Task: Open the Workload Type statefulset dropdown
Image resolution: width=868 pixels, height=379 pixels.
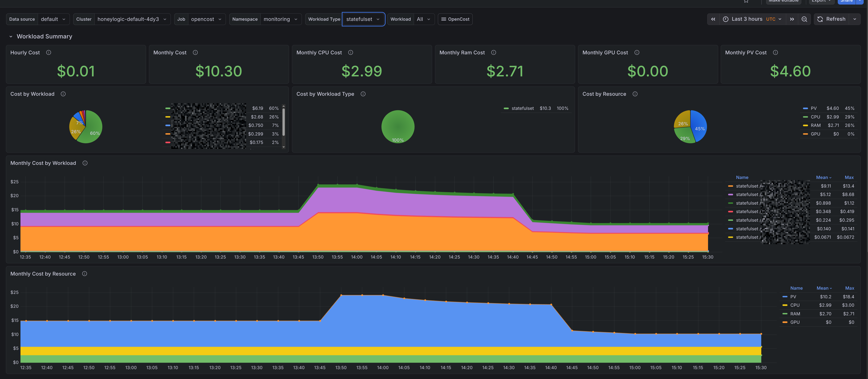Action: pyautogui.click(x=363, y=19)
